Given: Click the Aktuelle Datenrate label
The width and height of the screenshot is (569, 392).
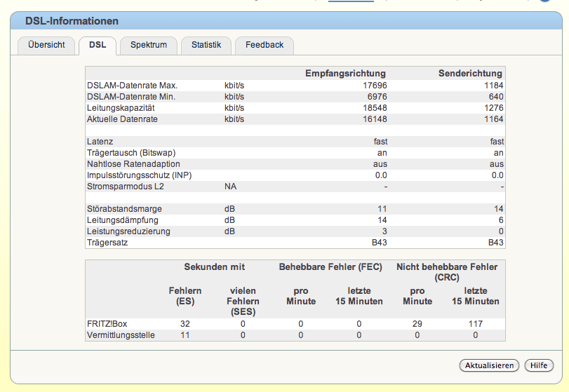Looking at the screenshot, I should point(122,119).
